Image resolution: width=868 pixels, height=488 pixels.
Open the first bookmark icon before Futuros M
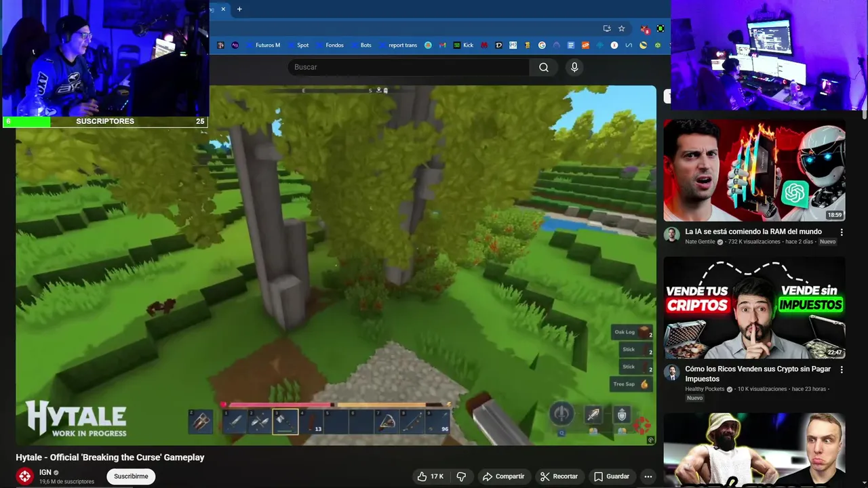[x=220, y=45]
